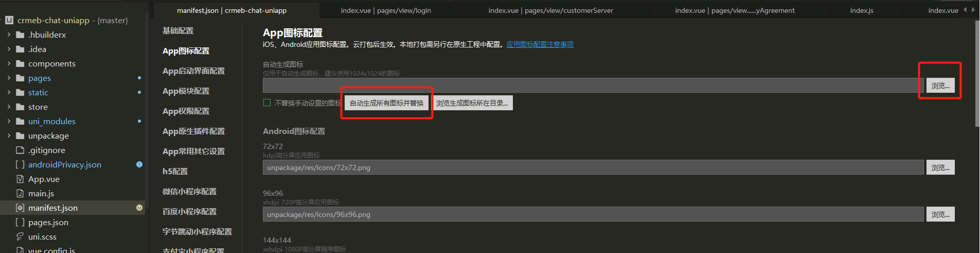The height and width of the screenshot is (253, 980).
Task: Open App图标配置 section
Action: tap(186, 51)
